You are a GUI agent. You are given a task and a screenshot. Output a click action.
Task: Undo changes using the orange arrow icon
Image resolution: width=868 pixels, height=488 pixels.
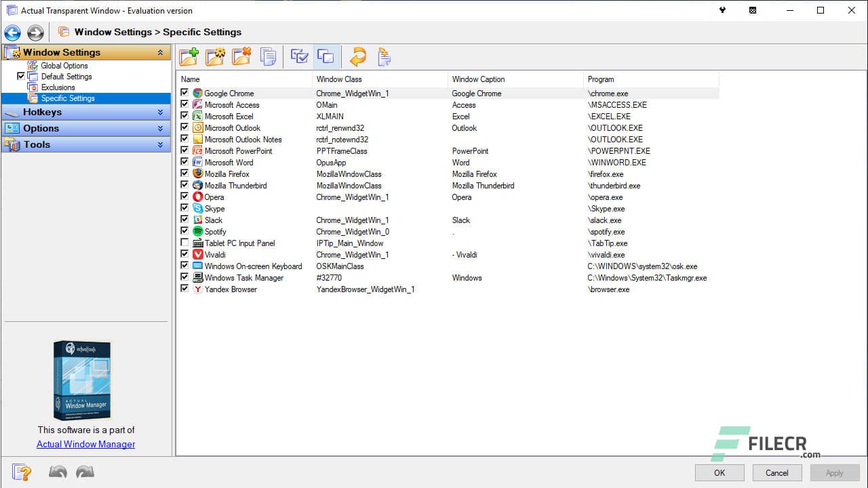tap(357, 57)
